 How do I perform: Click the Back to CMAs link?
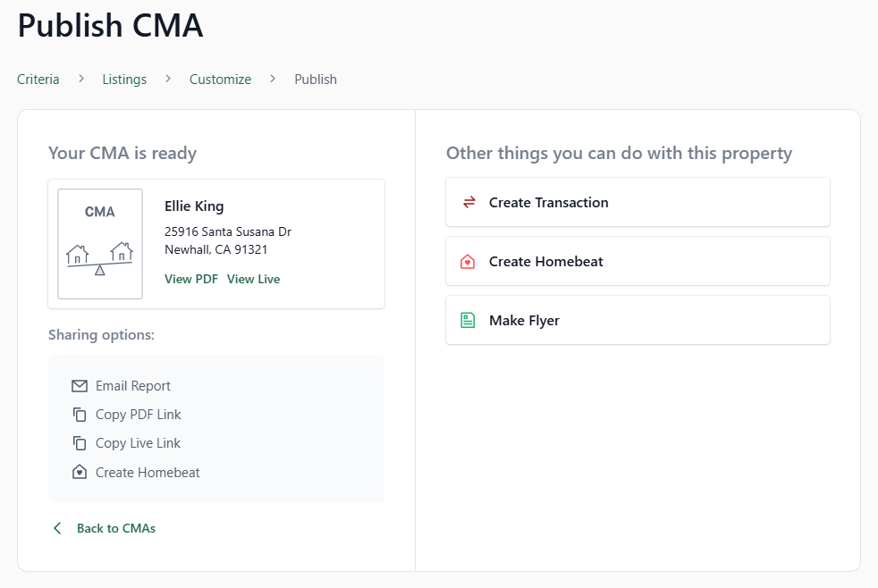click(x=116, y=528)
